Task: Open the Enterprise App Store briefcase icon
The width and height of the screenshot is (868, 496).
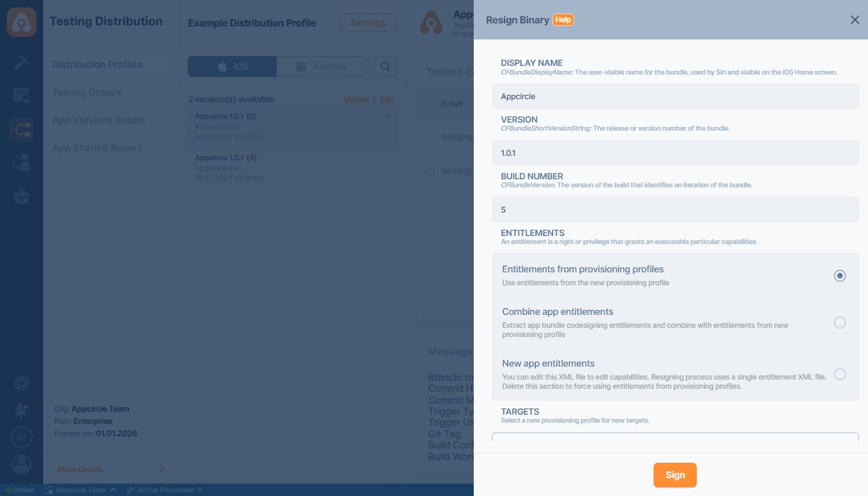Action: click(x=22, y=197)
